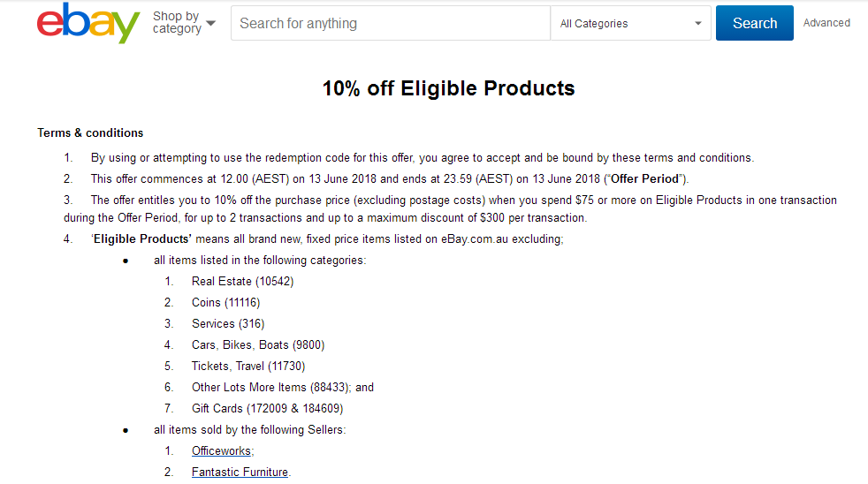Click the eBay logo

coord(88,23)
